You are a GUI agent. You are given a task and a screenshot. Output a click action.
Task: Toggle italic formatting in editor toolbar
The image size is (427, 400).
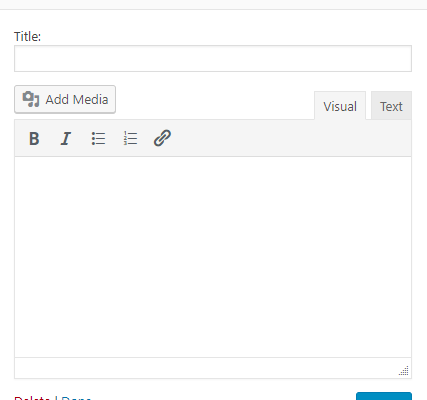click(66, 138)
